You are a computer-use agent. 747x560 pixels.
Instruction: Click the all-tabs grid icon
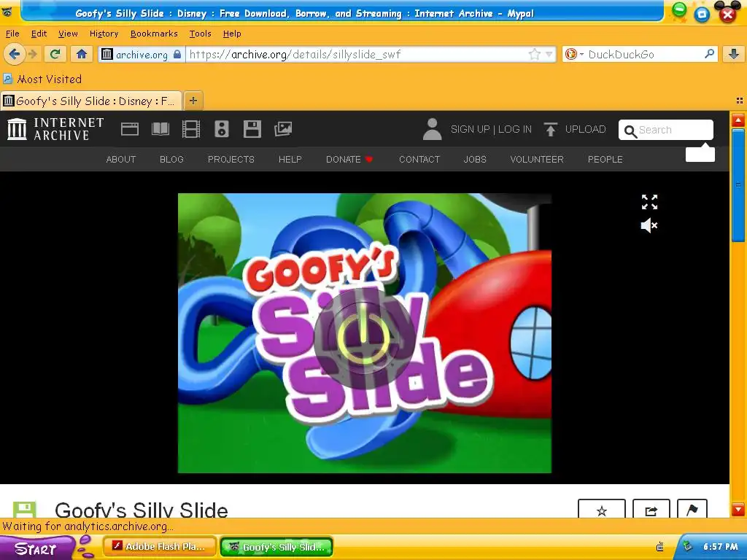[x=740, y=101]
